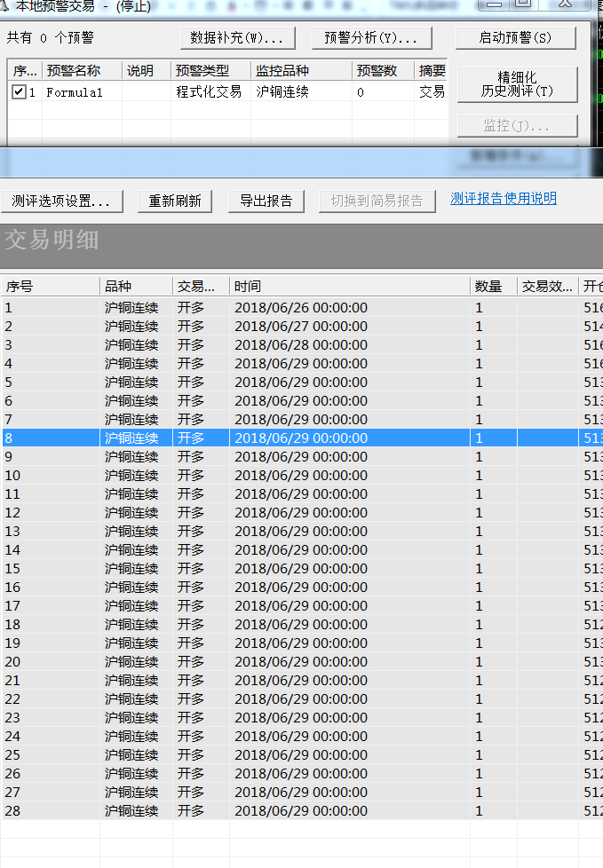Click 沪铜连续 in trade row 15
Screen dimensions: 603x868
pyautogui.click(x=131, y=569)
